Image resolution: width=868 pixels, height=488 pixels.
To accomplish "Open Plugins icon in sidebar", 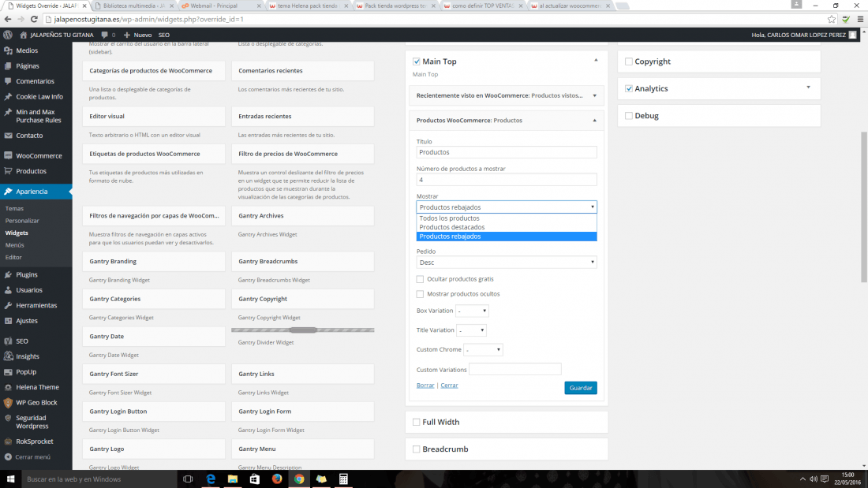I will click(x=8, y=274).
